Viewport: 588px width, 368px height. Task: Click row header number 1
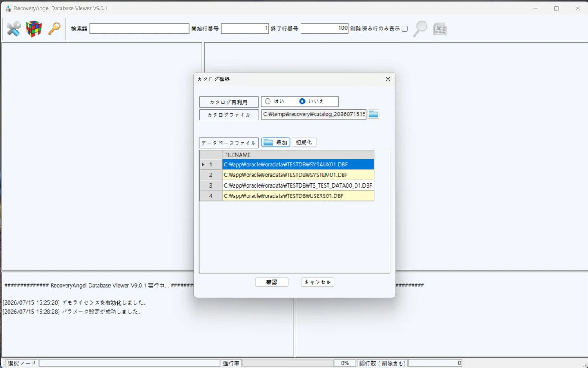point(211,164)
